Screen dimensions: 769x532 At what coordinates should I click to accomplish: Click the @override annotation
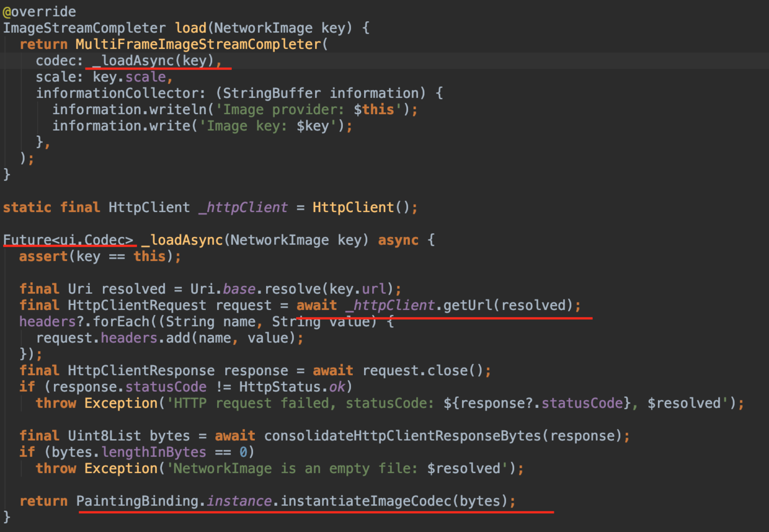(40, 11)
